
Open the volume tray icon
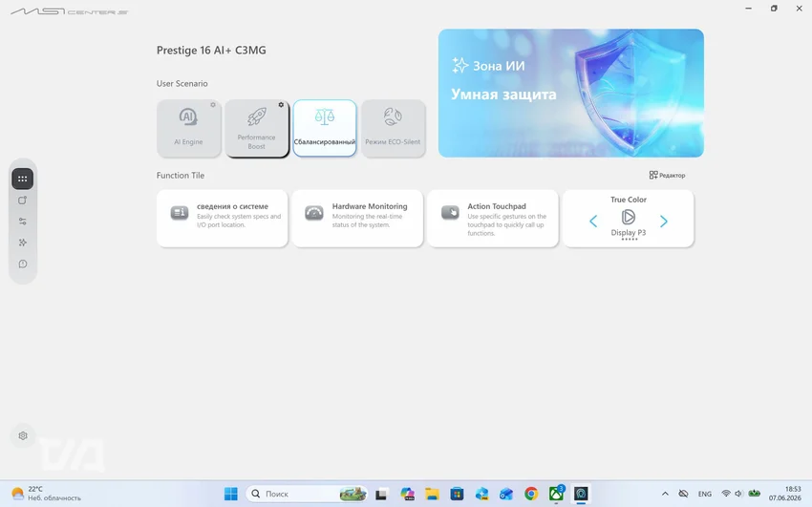coord(738,494)
